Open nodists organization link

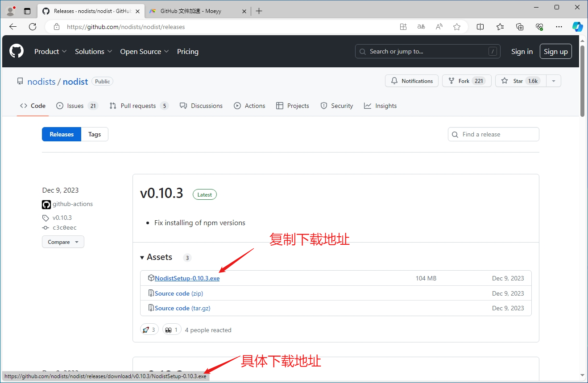[x=41, y=81]
